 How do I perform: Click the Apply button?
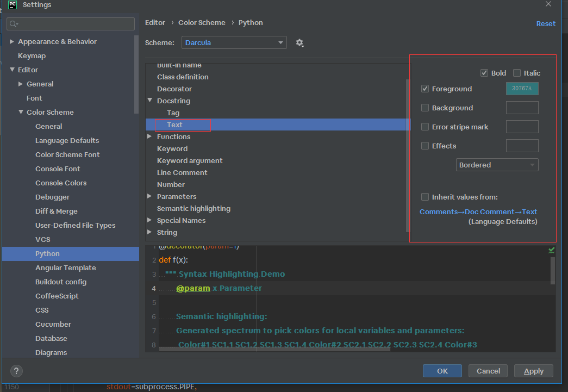534,371
